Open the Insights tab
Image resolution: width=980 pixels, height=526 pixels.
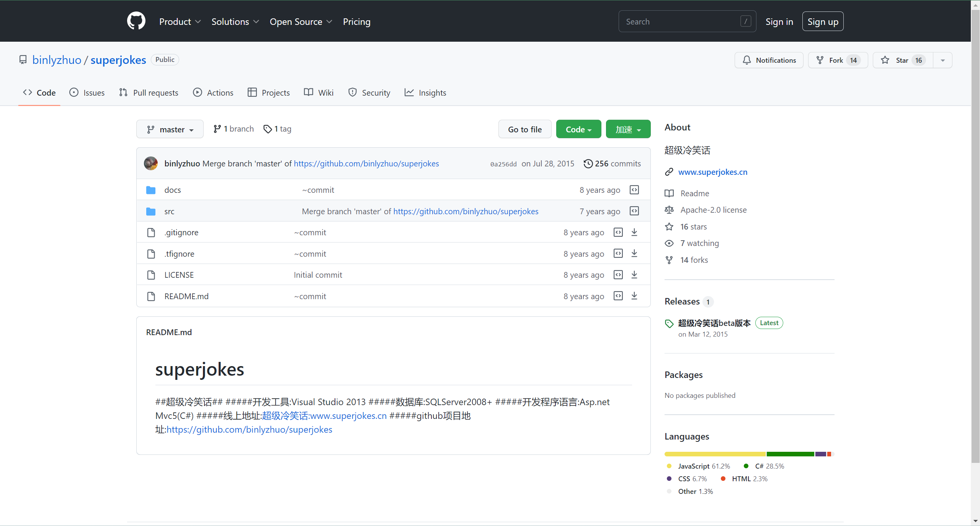(x=425, y=93)
